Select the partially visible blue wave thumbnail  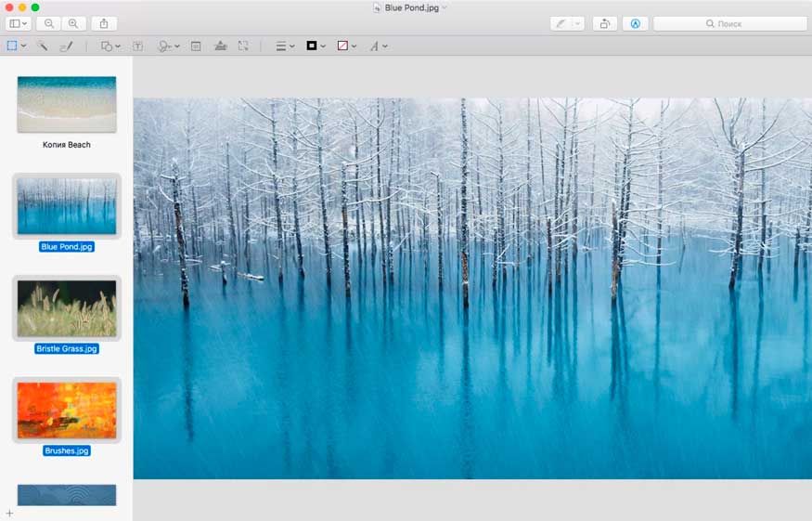67,495
